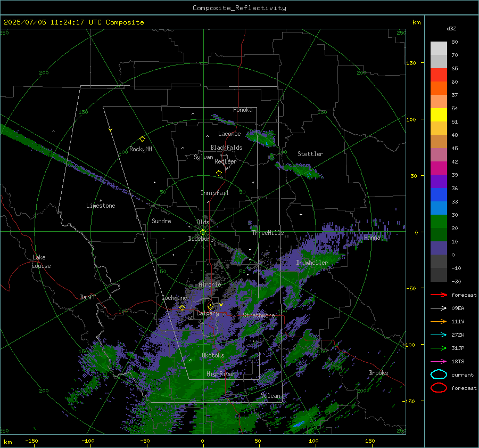The width and height of the screenshot is (479, 448).
Task: Click the Banff label
Action: point(88,297)
